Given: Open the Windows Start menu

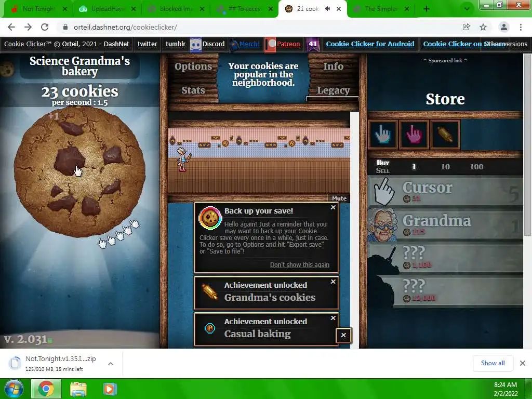Looking at the screenshot, I should pyautogui.click(x=14, y=389).
